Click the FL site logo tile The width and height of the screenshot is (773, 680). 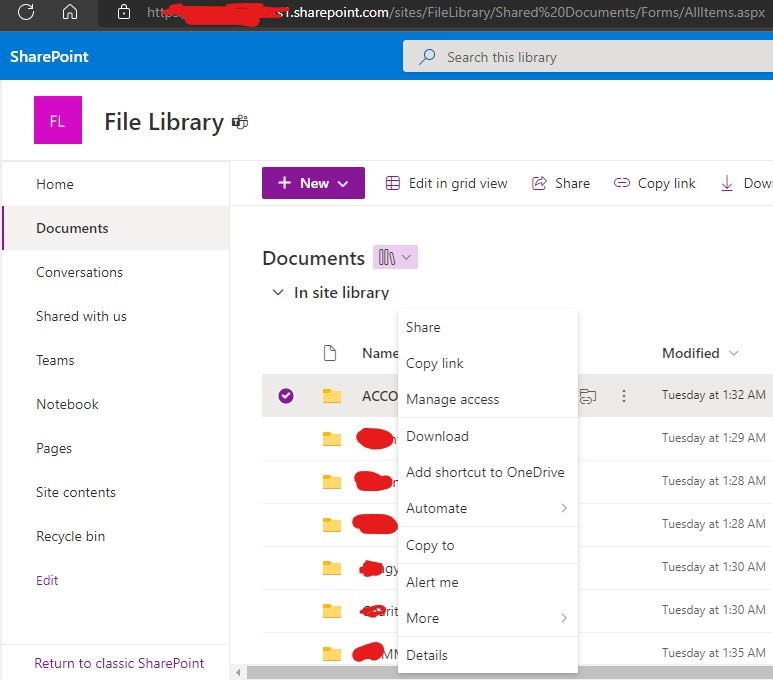[x=58, y=120]
